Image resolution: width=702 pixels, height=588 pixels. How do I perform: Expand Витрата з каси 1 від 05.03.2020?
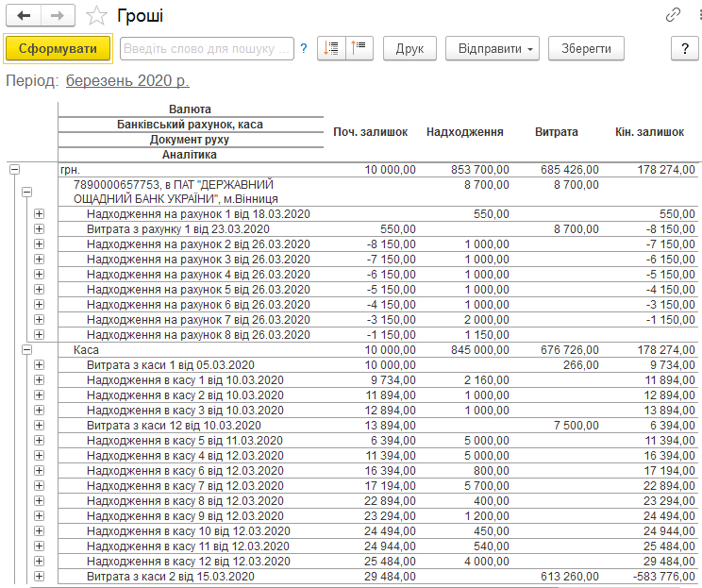click(40, 365)
